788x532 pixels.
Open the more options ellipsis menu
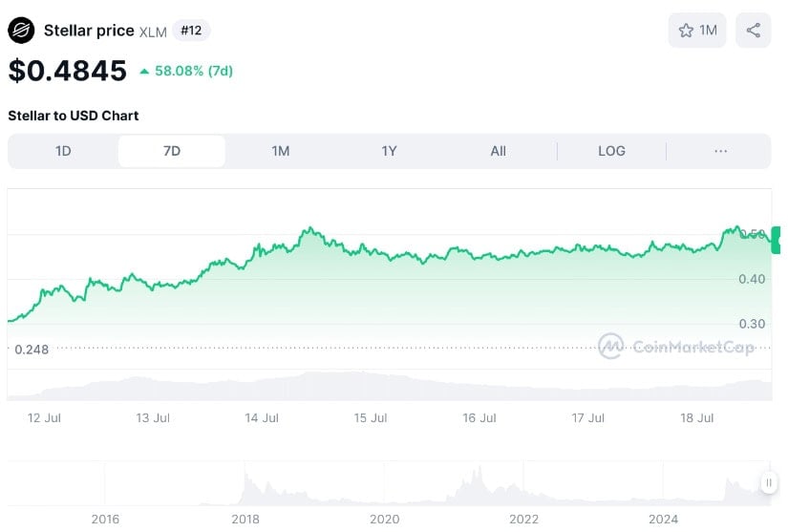[720, 151]
